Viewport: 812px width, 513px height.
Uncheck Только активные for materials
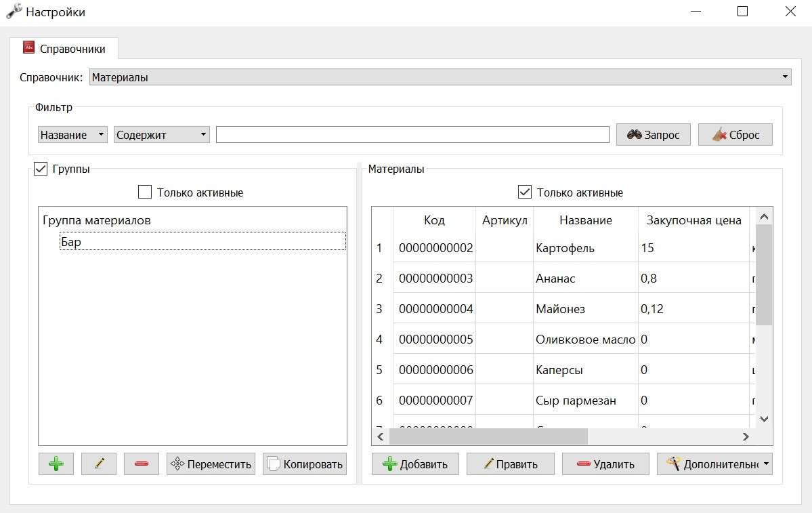coord(525,192)
